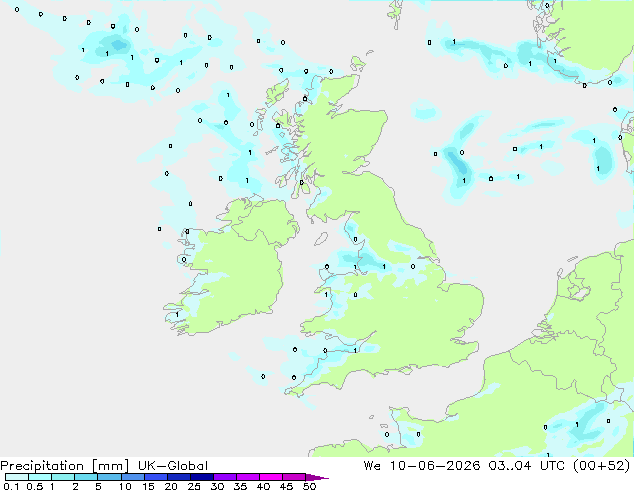Pick the 15–20 mm legend color swatch
This screenshot has height=490, width=634.
point(155,477)
